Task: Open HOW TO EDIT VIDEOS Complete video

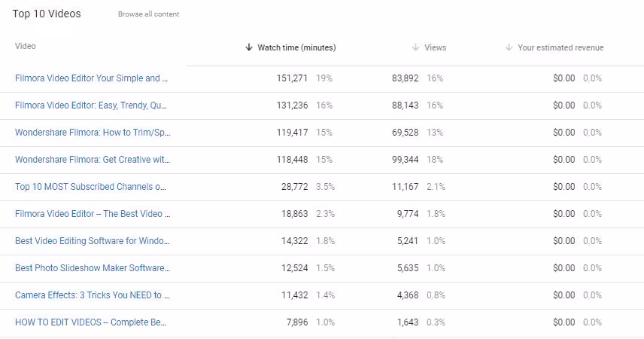Action: [x=90, y=322]
